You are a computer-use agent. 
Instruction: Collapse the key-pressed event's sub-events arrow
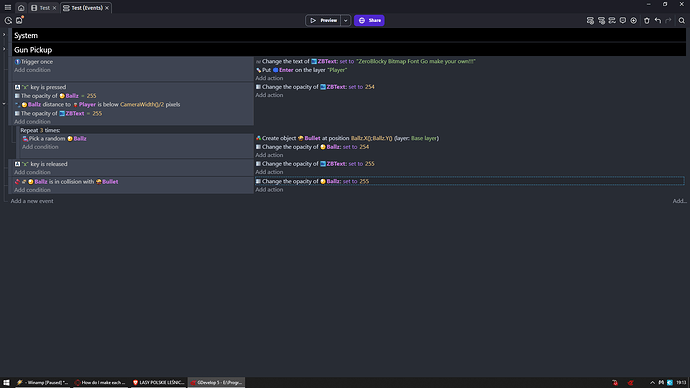tap(4, 104)
